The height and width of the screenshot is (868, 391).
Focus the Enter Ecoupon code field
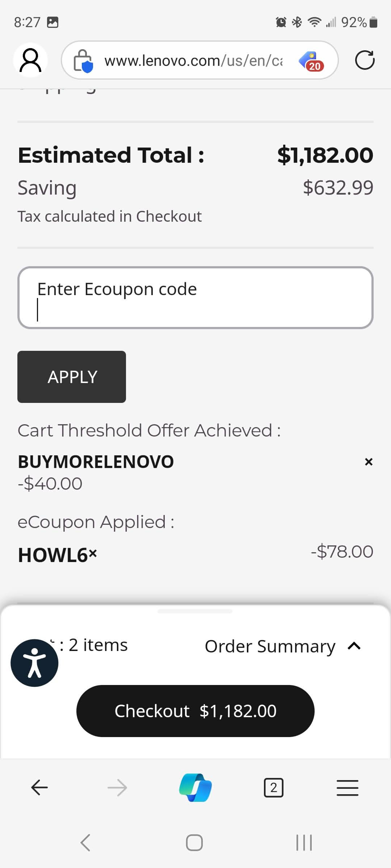195,298
